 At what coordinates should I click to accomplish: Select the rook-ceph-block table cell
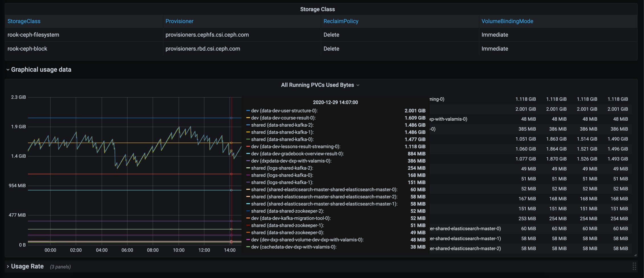click(27, 49)
